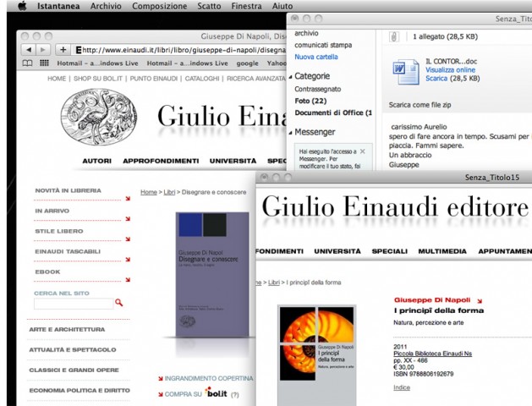Open AUTORI tab in Safari window
Image resolution: width=532 pixels, height=406 pixels.
97,161
